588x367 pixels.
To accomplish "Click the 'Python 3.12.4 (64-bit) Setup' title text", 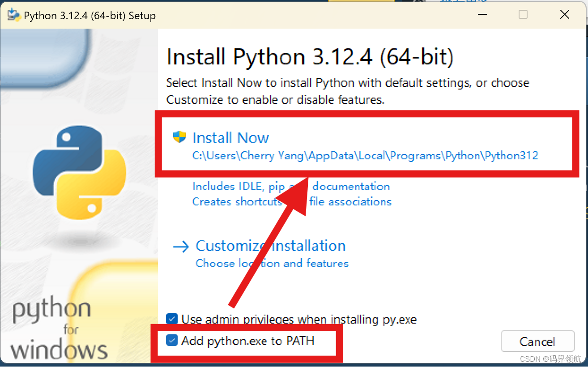I will (x=90, y=16).
